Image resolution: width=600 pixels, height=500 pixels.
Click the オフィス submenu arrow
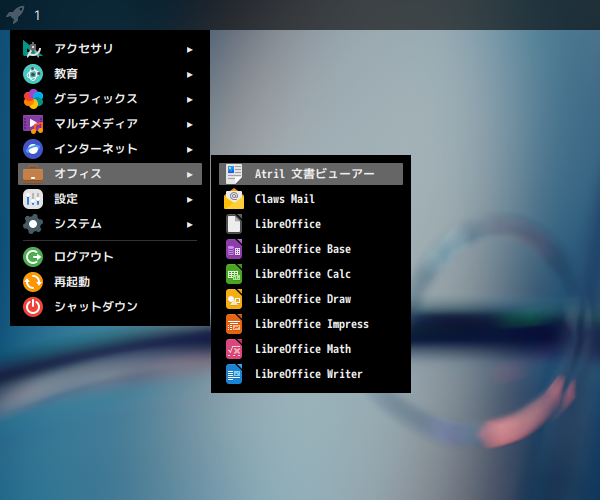[189, 175]
